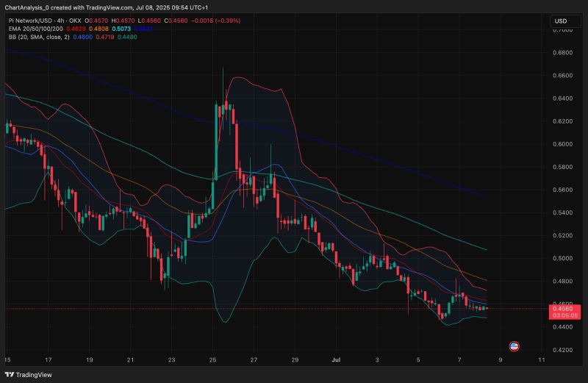The height and width of the screenshot is (383, 588).
Task: Click the 0.6000 price axis label
Action: [562, 144]
